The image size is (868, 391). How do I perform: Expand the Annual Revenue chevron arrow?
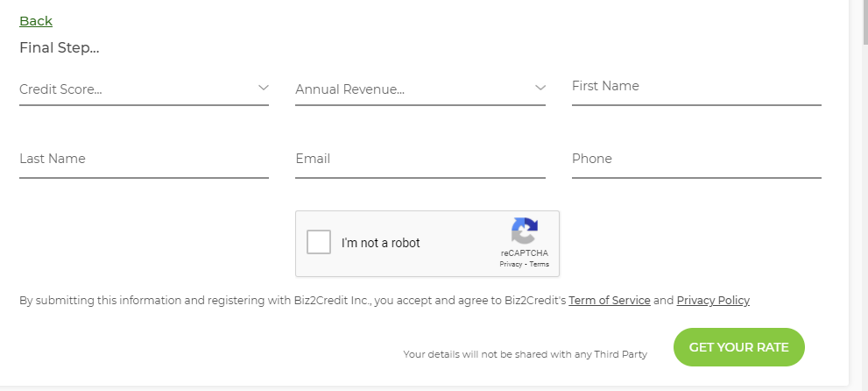click(x=540, y=88)
